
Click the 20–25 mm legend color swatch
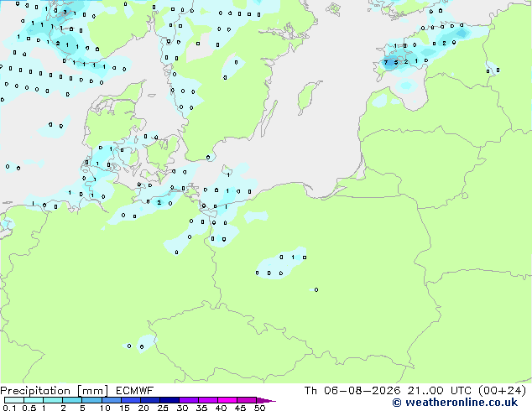[x=149, y=400]
